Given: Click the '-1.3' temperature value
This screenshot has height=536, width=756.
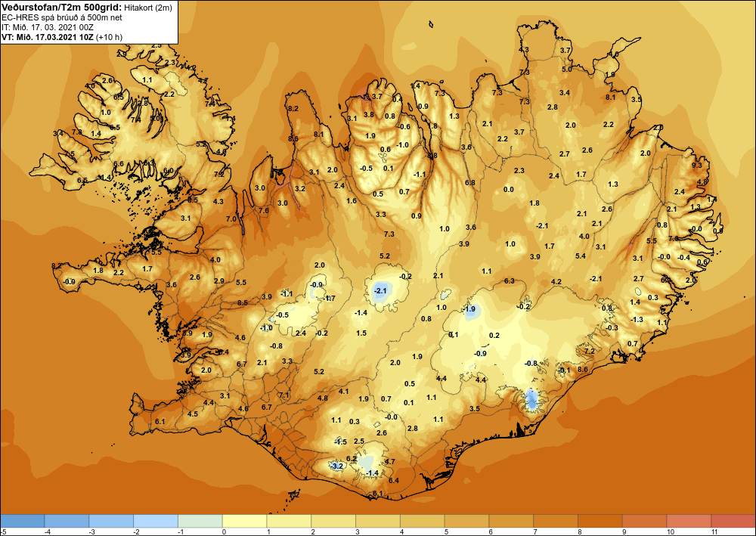Looking at the screenshot, I should click(637, 320).
